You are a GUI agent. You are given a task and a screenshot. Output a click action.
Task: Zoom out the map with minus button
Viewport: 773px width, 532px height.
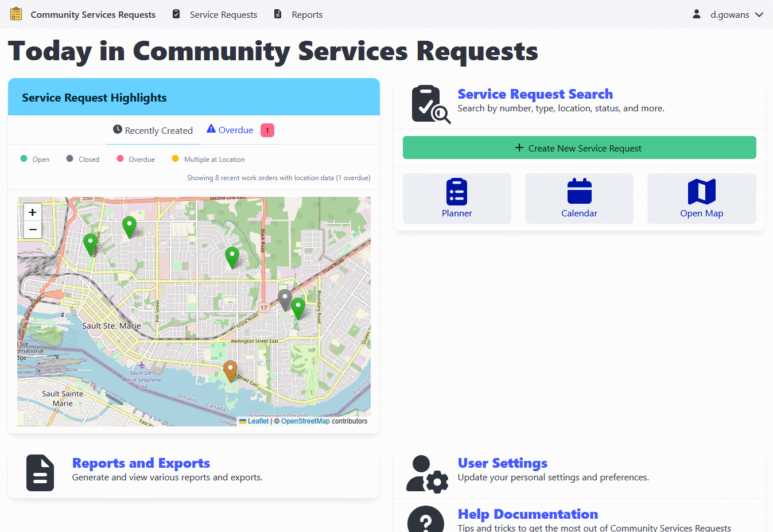click(33, 230)
